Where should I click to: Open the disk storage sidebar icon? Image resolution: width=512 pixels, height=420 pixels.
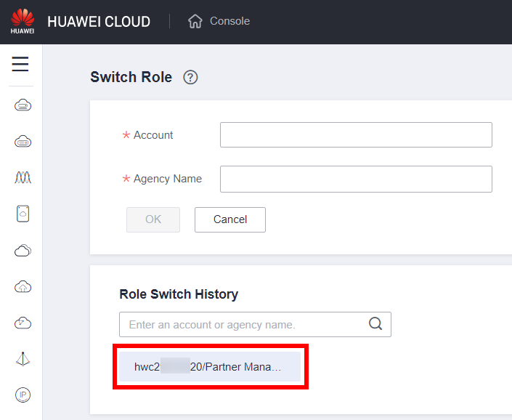pos(23,214)
